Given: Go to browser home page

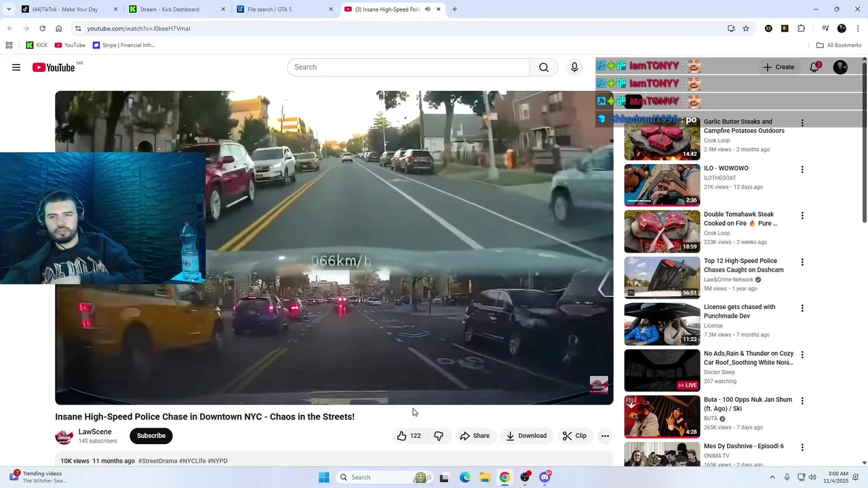Looking at the screenshot, I should [58, 28].
